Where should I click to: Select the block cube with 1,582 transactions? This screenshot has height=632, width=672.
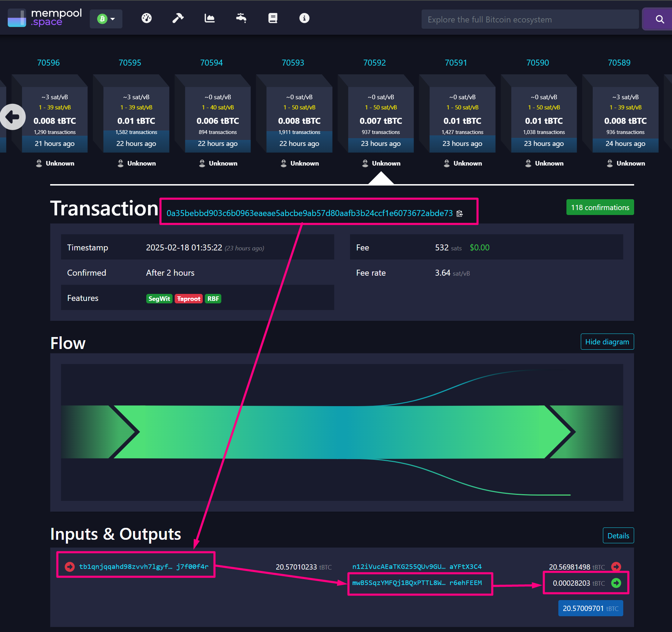(x=136, y=120)
